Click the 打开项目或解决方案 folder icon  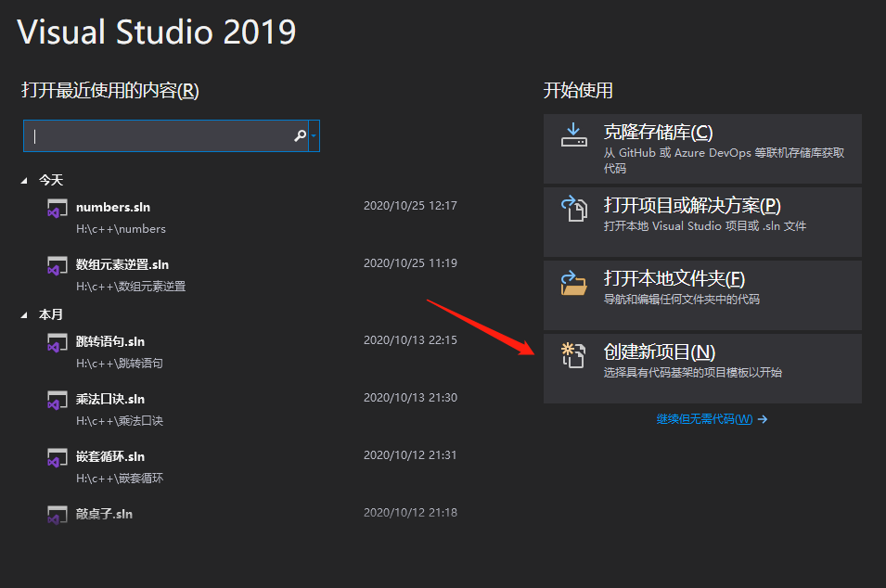point(577,211)
